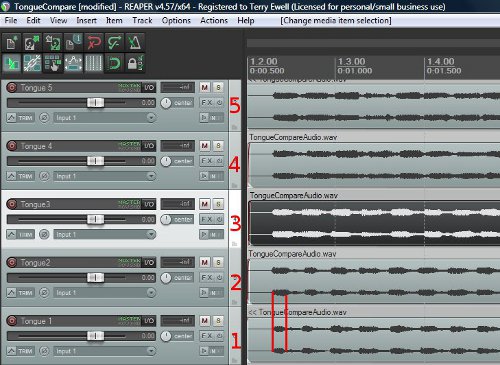Open FX chain for Tongue3
The height and width of the screenshot is (365, 500).
pyautogui.click(x=207, y=219)
